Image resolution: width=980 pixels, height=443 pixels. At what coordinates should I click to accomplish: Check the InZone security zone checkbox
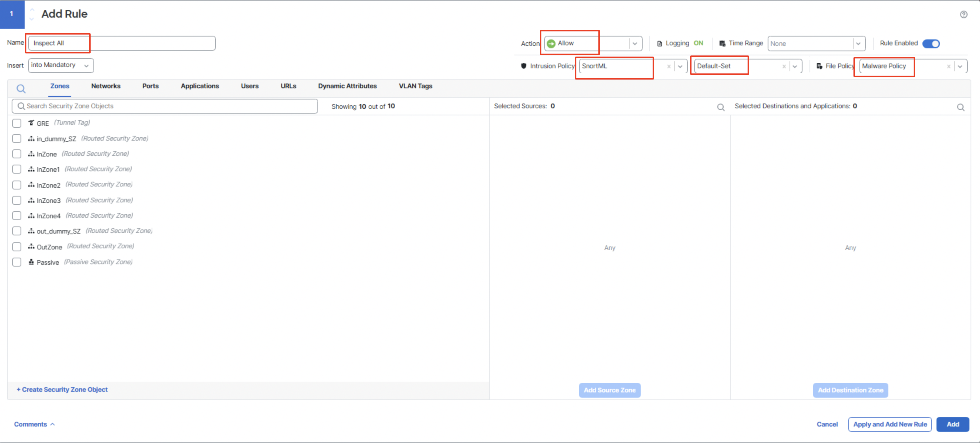(x=17, y=154)
